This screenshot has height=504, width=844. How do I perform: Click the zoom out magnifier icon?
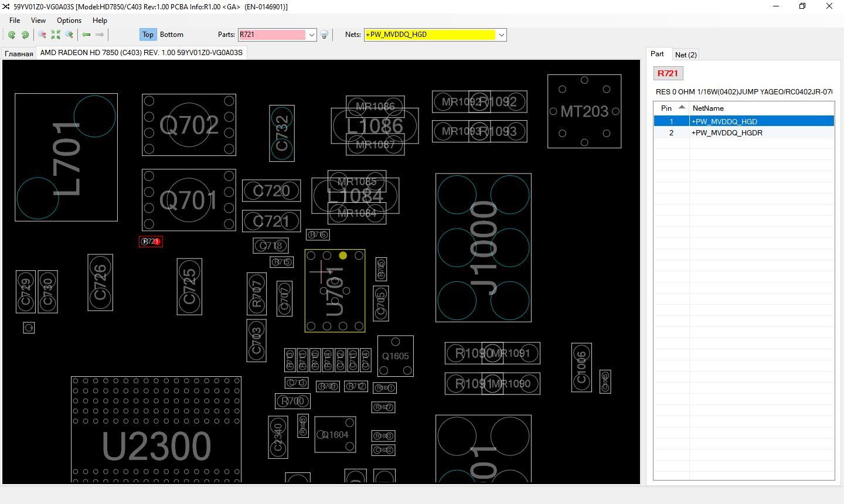(42, 35)
